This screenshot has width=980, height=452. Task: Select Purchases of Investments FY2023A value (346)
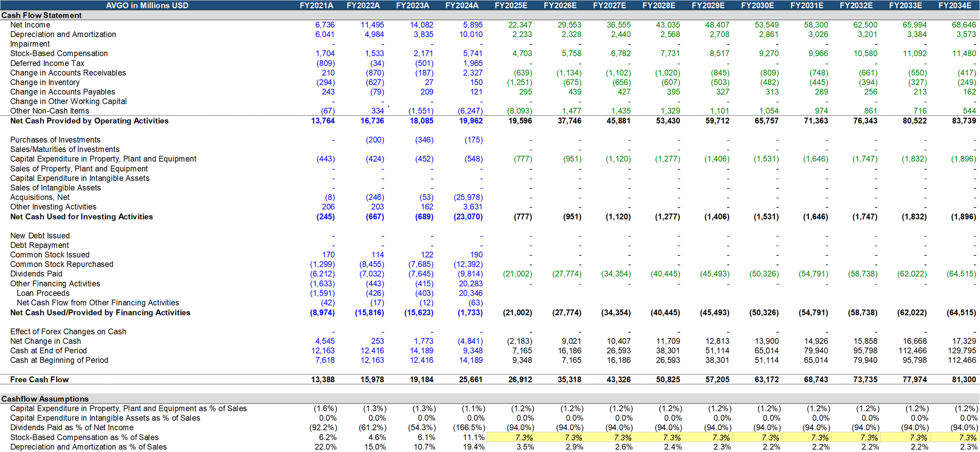click(x=424, y=140)
